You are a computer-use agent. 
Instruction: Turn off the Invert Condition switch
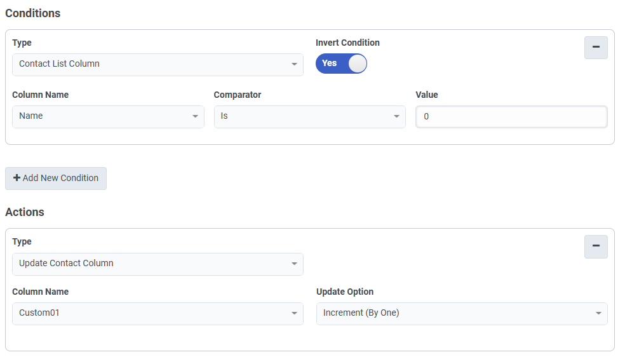pyautogui.click(x=341, y=64)
